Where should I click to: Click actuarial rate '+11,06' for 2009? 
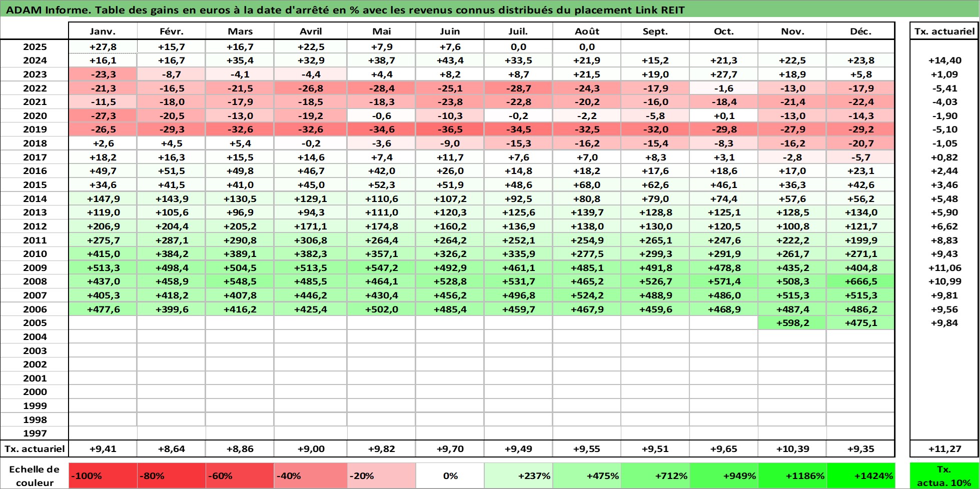[x=944, y=267]
